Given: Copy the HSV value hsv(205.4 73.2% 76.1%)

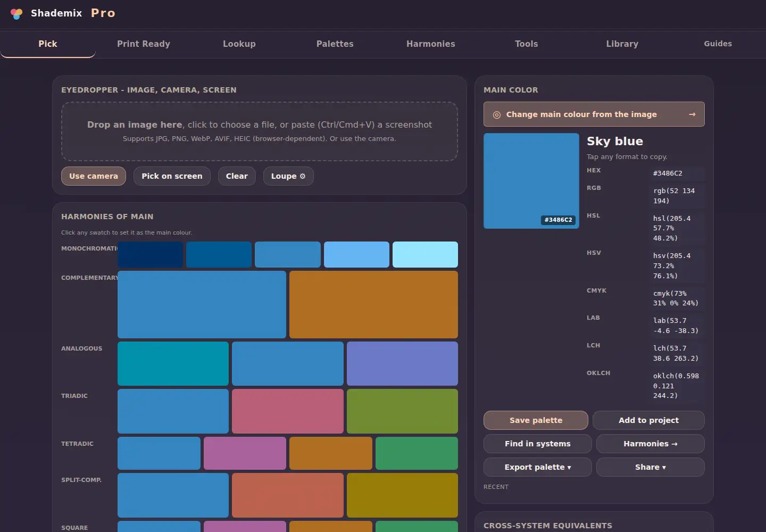Looking at the screenshot, I should tap(677, 266).
